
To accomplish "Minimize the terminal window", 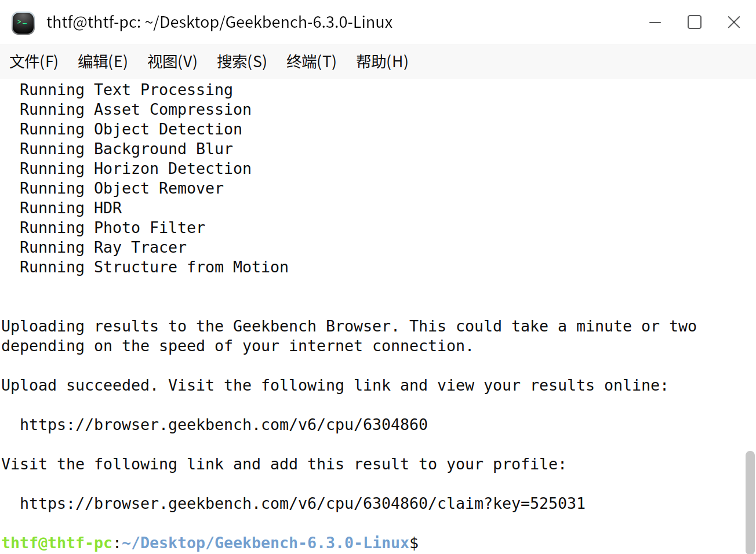I will [x=655, y=23].
